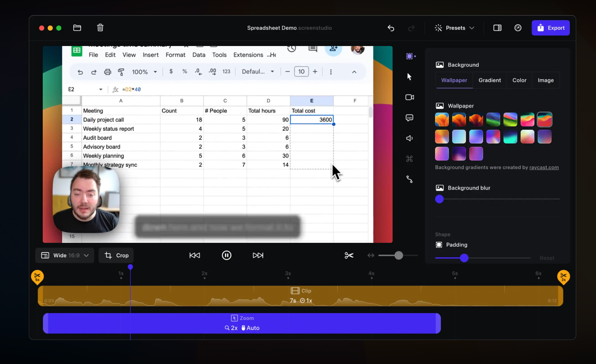The height and width of the screenshot is (364, 596).
Task: Open the cursor settings sidebar icon
Action: [409, 77]
